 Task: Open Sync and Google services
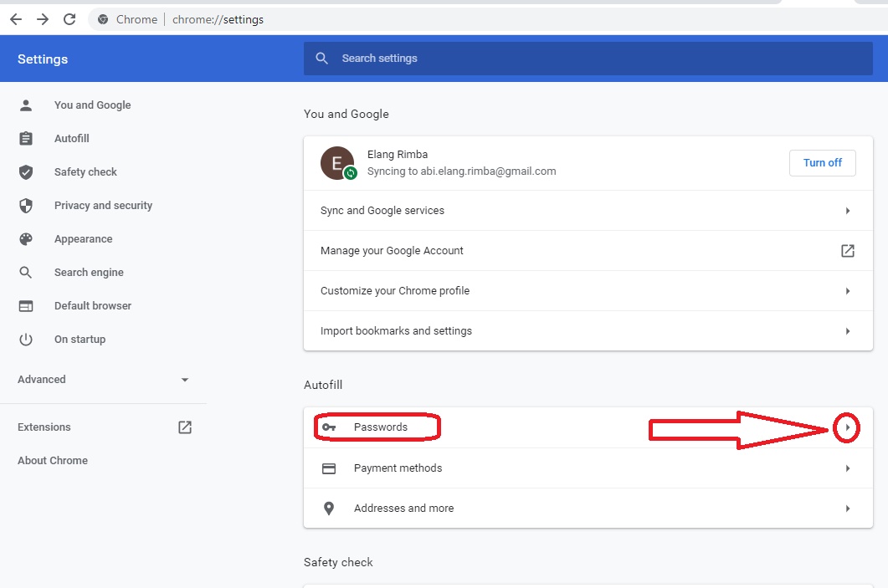(588, 211)
